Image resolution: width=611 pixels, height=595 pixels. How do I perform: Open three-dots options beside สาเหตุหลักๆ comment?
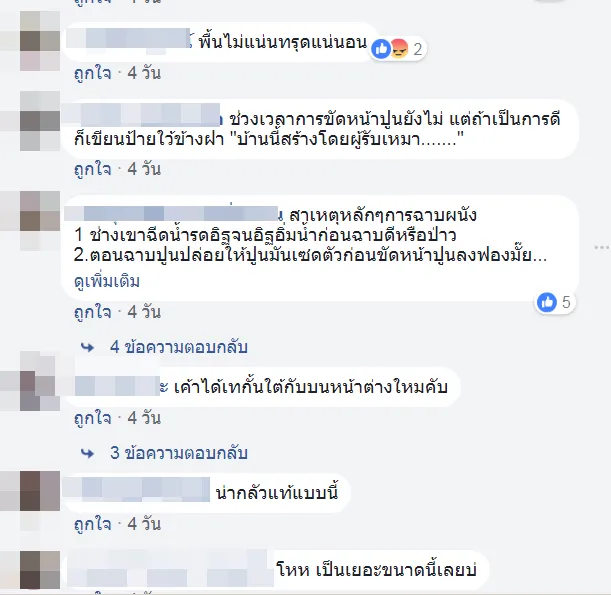[x=602, y=247]
